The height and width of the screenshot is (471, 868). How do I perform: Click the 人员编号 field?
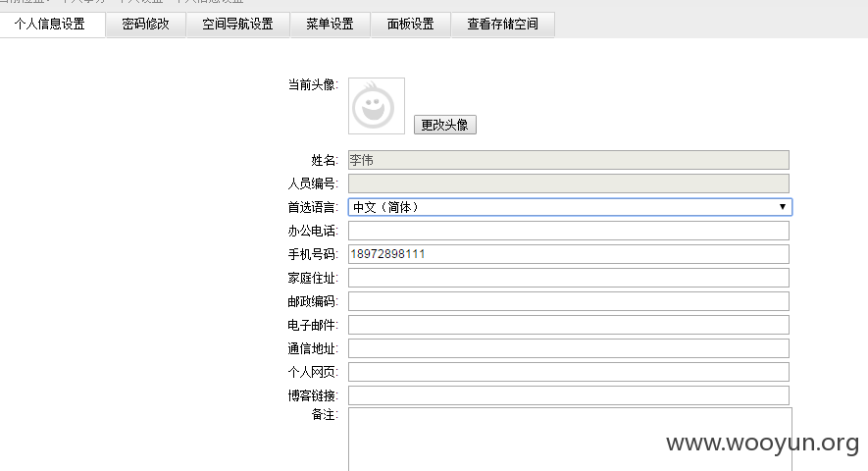(569, 183)
